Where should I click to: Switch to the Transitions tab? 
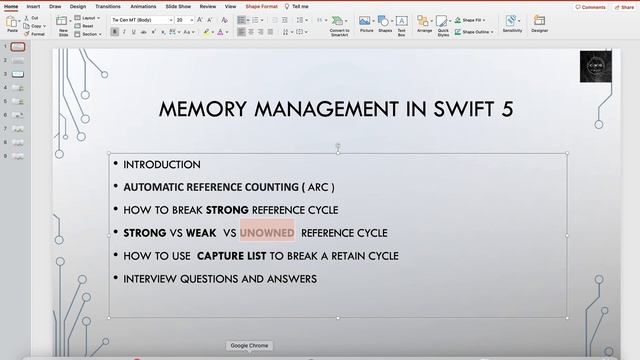pyautogui.click(x=108, y=7)
